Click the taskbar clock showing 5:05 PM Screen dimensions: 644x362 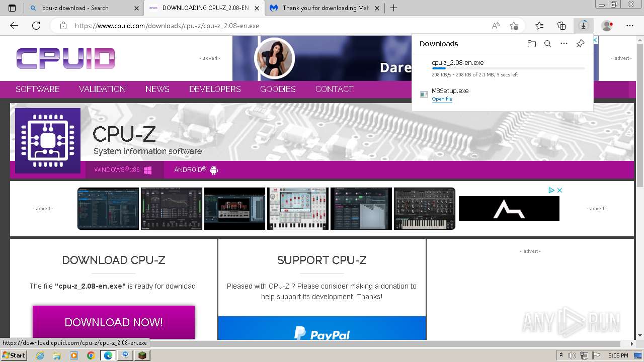pos(618,355)
